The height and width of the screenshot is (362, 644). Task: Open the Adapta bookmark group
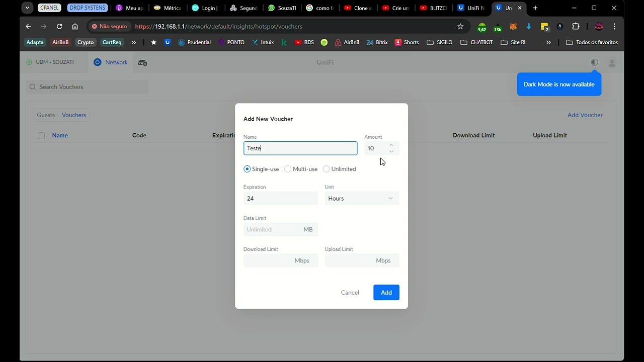point(35,42)
